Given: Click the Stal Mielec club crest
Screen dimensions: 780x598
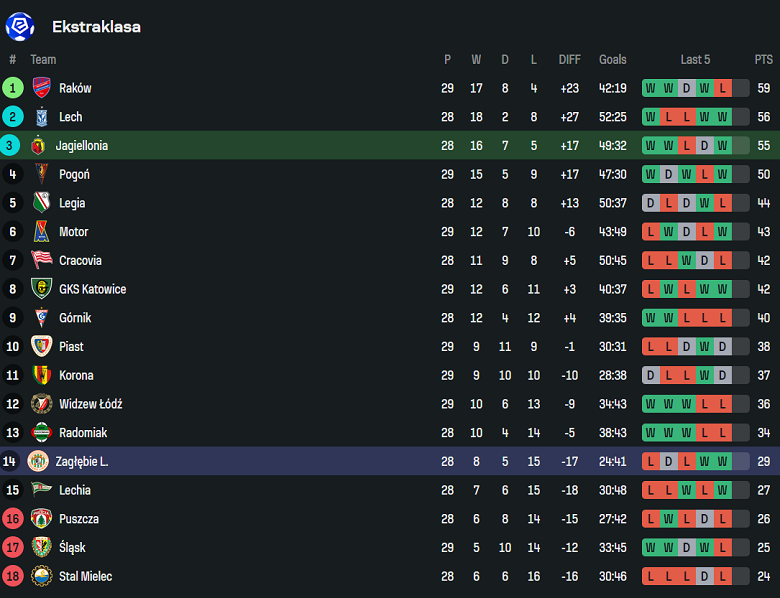Looking at the screenshot, I should [x=41, y=576].
